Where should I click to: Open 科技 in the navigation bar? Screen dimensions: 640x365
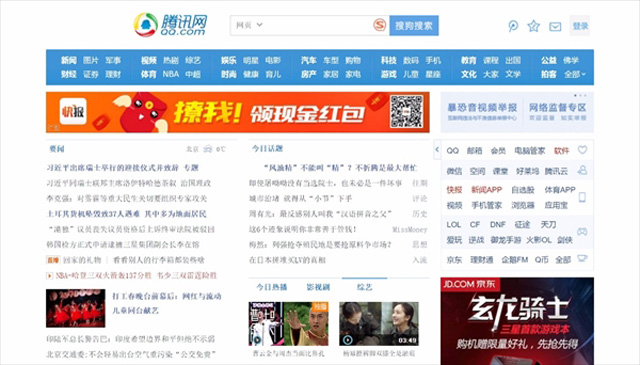pos(389,60)
